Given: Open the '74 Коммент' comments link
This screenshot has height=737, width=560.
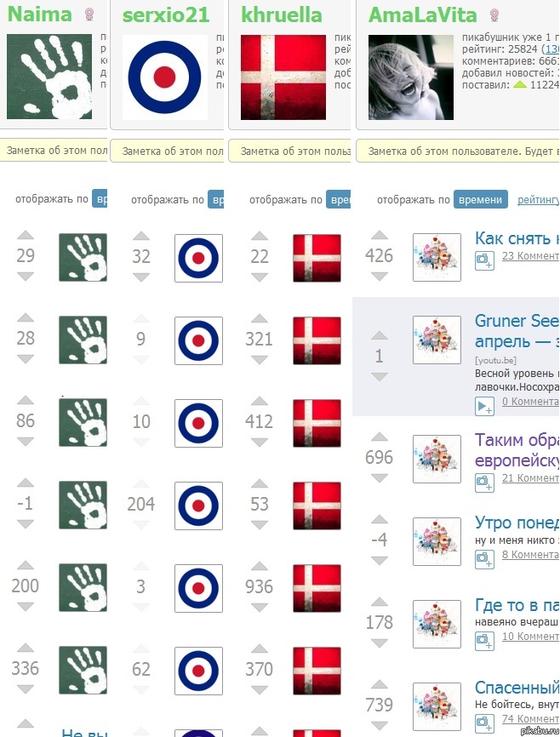Looking at the screenshot, I should click(x=530, y=718).
